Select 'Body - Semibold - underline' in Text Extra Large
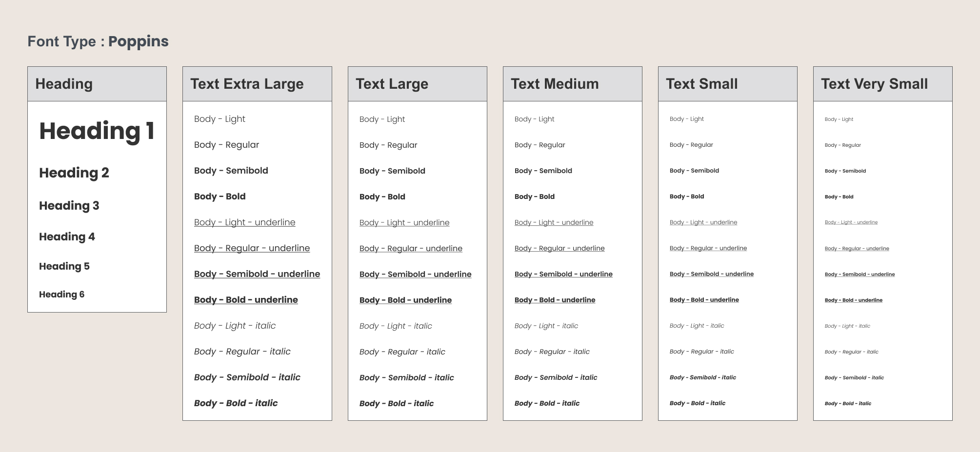980x452 pixels. [257, 274]
